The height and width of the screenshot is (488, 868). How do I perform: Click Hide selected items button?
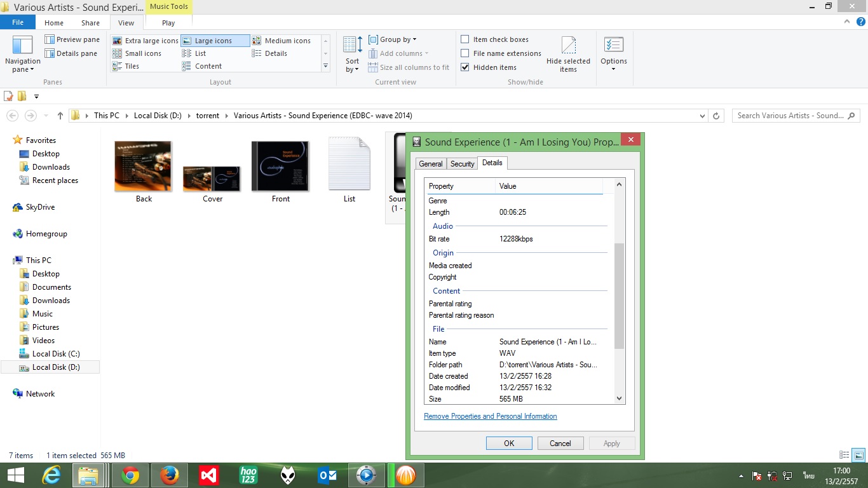(x=568, y=54)
